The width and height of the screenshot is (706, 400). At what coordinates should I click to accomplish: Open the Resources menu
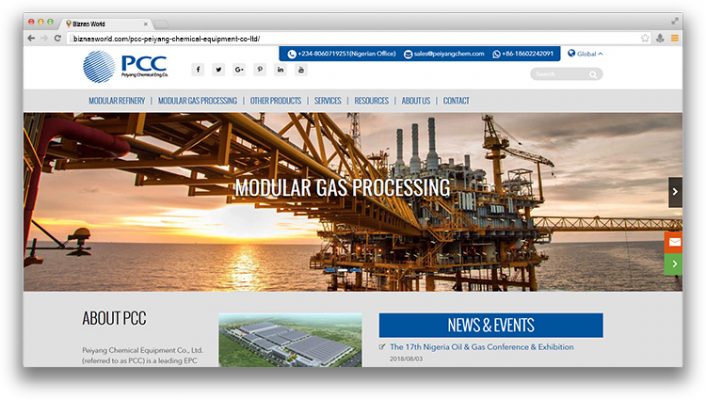[x=371, y=100]
